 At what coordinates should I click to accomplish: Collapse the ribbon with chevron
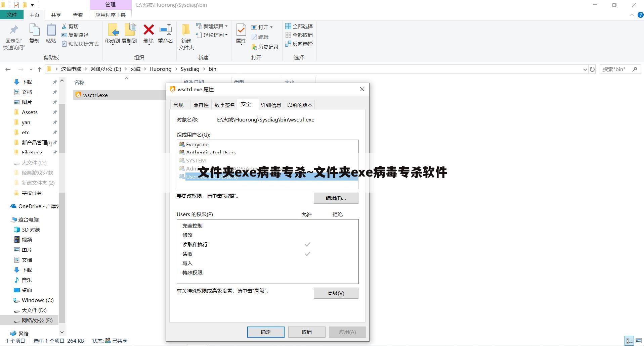pyautogui.click(x=632, y=15)
